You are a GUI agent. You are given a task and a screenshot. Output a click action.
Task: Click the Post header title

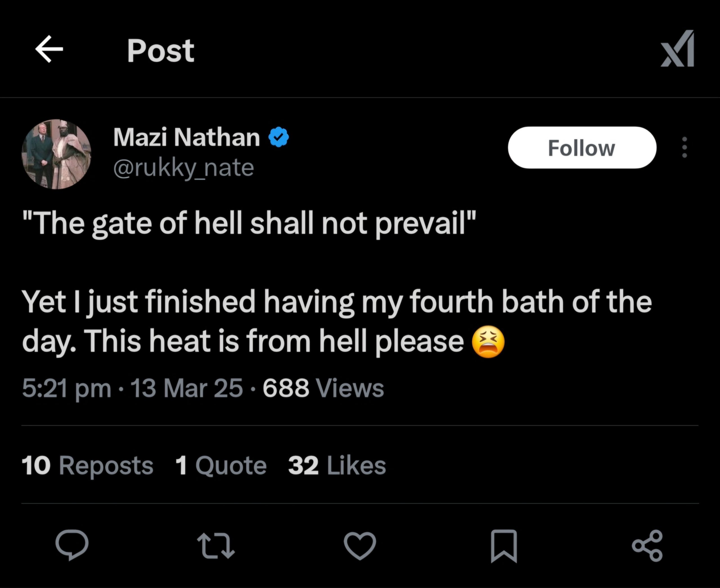(161, 51)
